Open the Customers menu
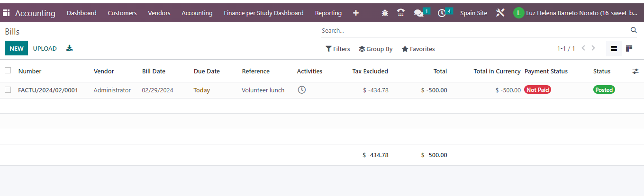 pos(122,13)
